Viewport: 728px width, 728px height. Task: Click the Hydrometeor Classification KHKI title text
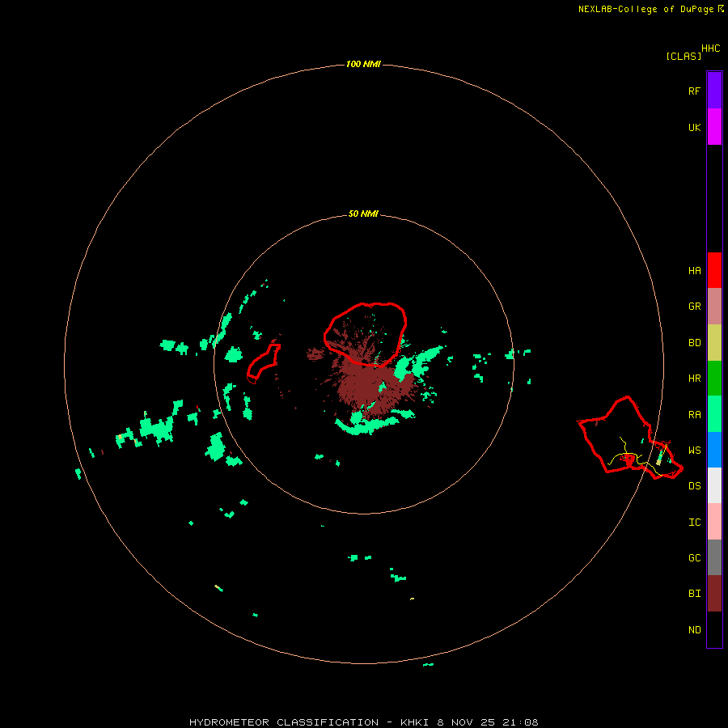click(x=363, y=722)
